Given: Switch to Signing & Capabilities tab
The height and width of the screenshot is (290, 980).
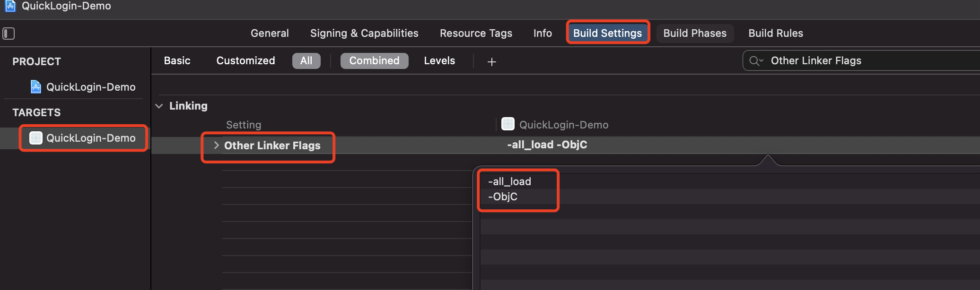Looking at the screenshot, I should coord(364,34).
